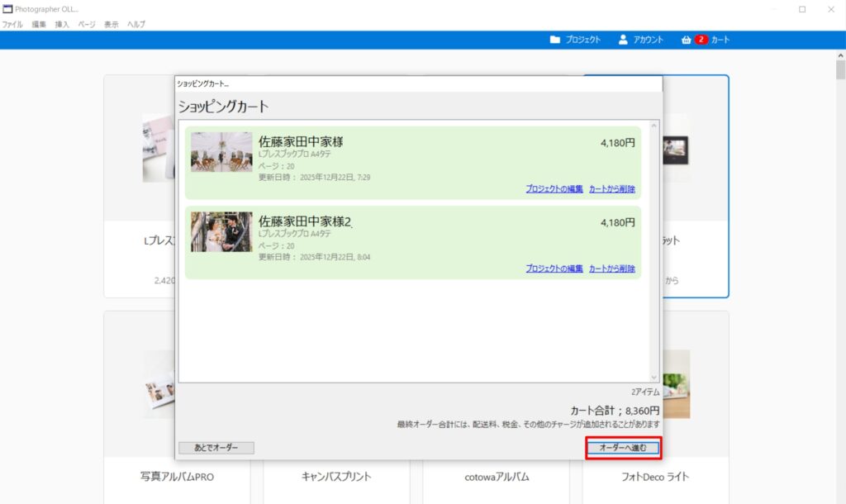Edit project for 佐藤家田中家様 first item
The height and width of the screenshot is (504, 846).
point(554,189)
